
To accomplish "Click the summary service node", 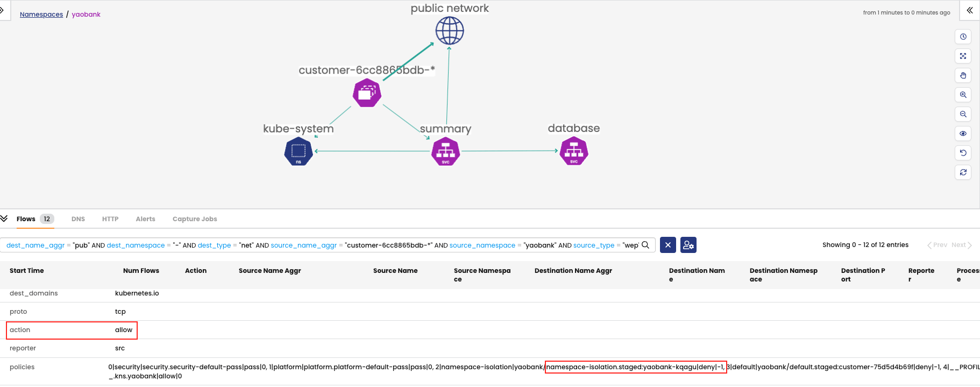I will click(x=445, y=151).
